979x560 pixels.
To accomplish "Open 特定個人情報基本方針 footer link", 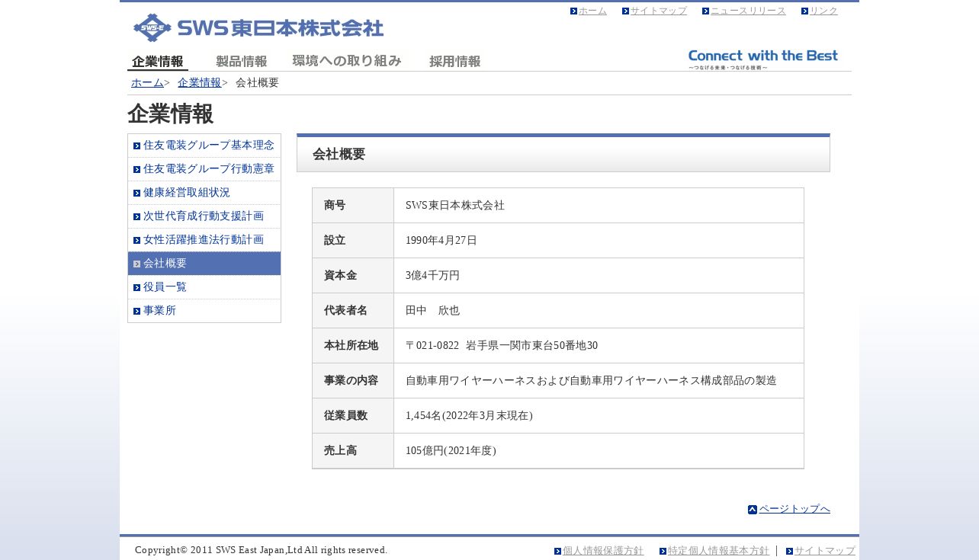I will pos(718,550).
